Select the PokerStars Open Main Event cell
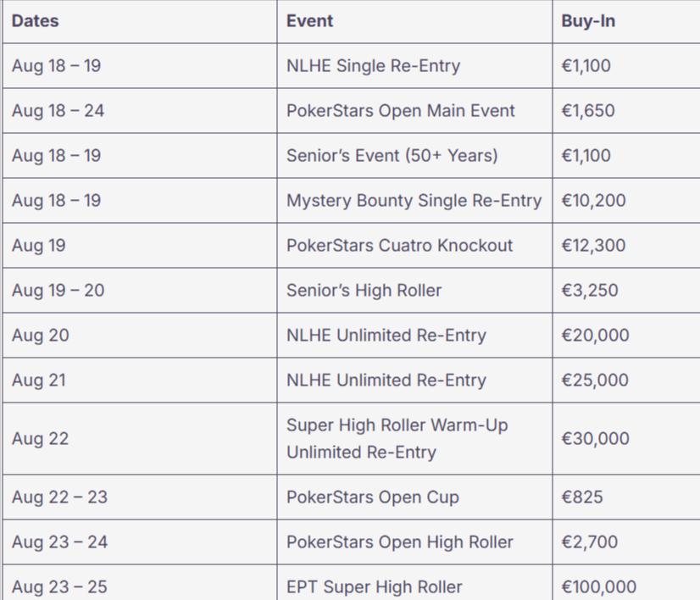Image resolution: width=700 pixels, height=600 pixels. click(401, 111)
